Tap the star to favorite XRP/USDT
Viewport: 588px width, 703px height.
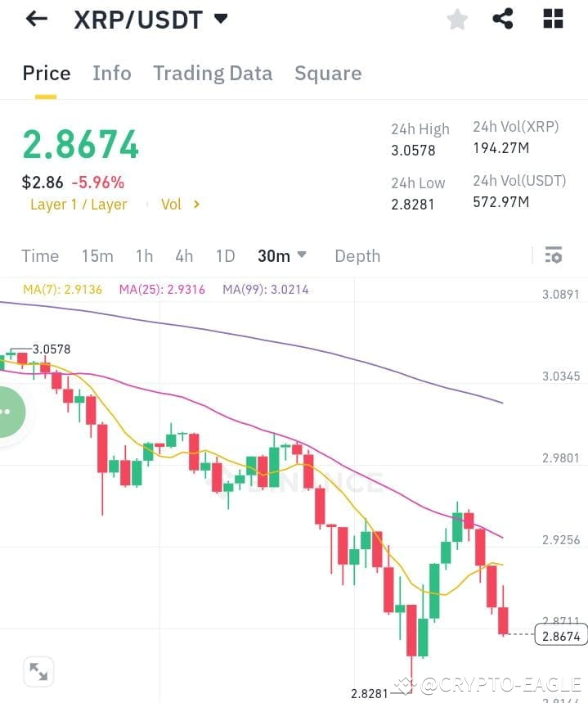pos(456,19)
